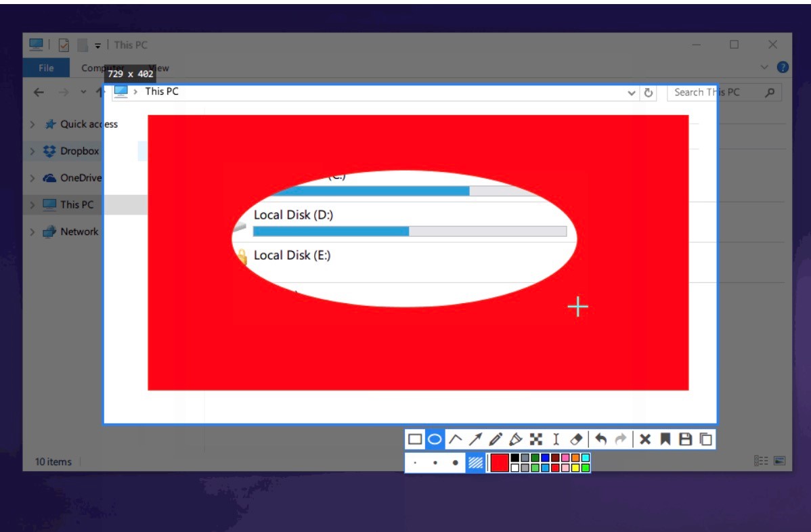Choose the largest line thickness dot
Image resolution: width=811 pixels, height=532 pixels.
click(x=455, y=463)
